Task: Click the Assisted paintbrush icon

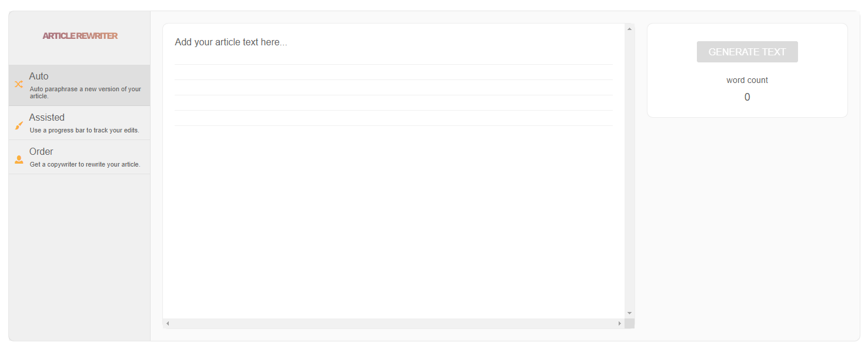Action: (x=19, y=125)
